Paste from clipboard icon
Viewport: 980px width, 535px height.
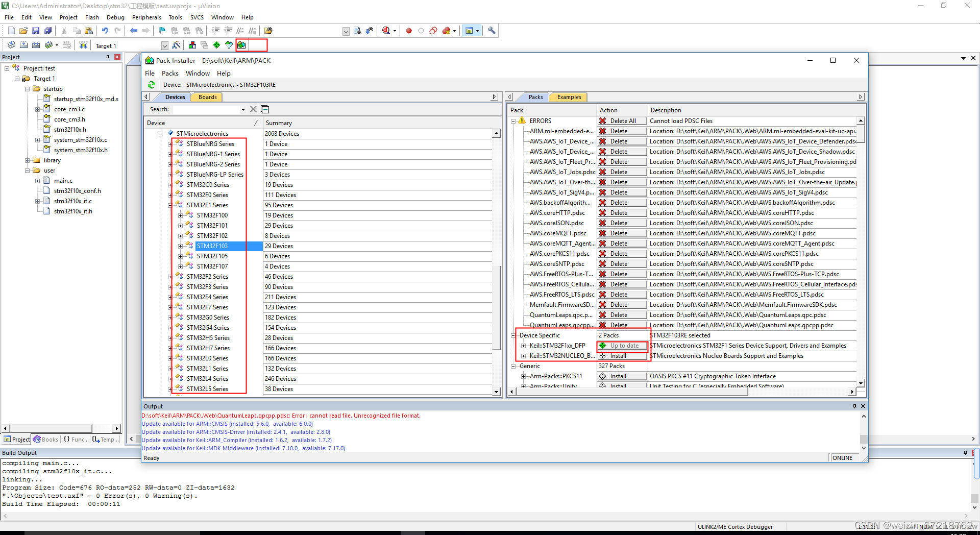click(89, 31)
